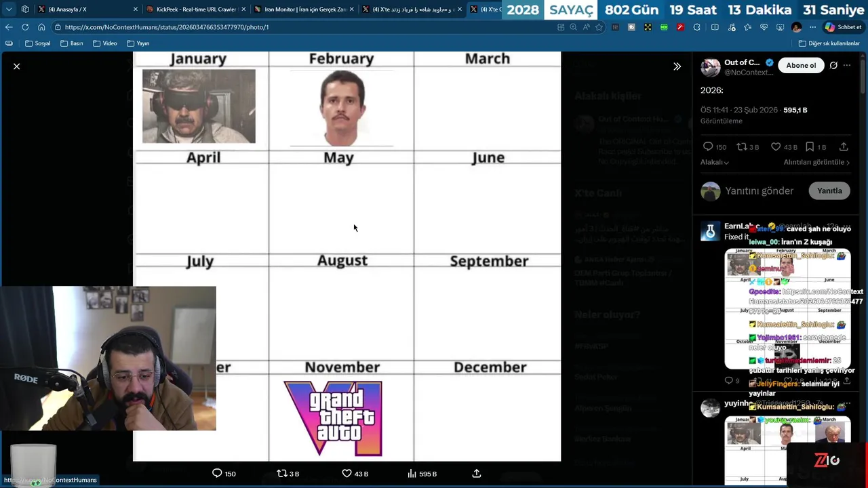868x488 pixels.
Task: Open Alıntıları görüntüle link
Action: tap(816, 163)
